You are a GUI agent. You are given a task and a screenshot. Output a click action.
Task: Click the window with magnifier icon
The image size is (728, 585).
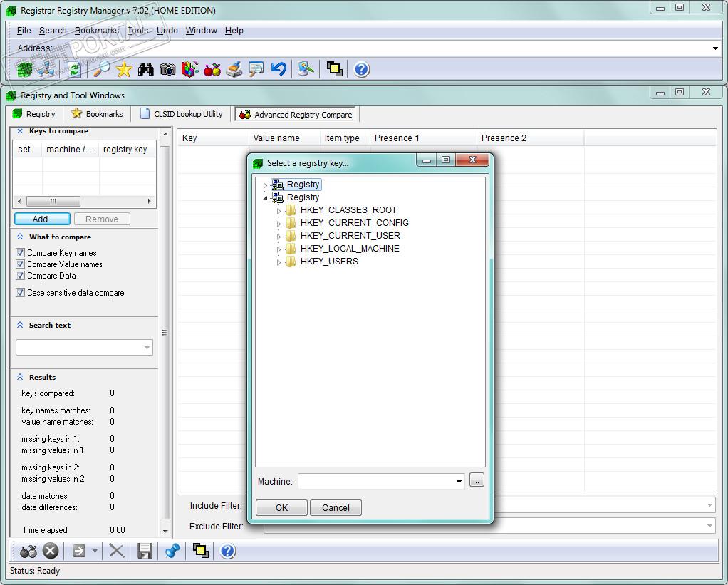coord(256,70)
